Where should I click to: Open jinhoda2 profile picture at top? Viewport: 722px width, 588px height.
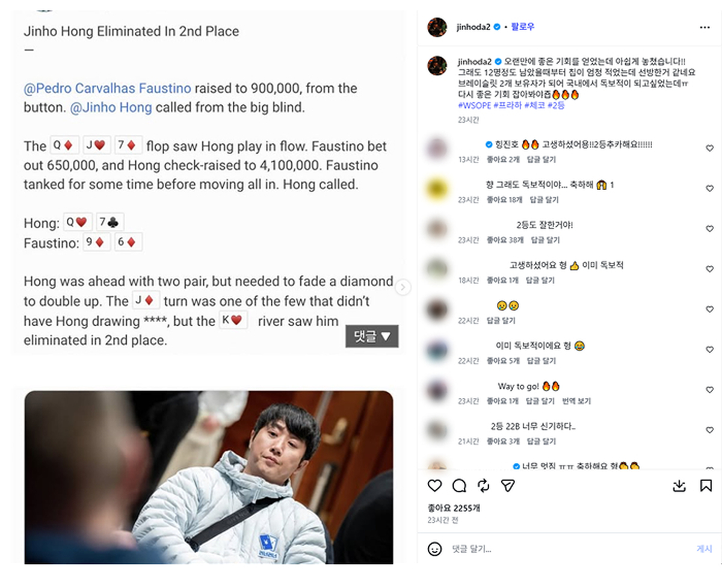pyautogui.click(x=437, y=28)
